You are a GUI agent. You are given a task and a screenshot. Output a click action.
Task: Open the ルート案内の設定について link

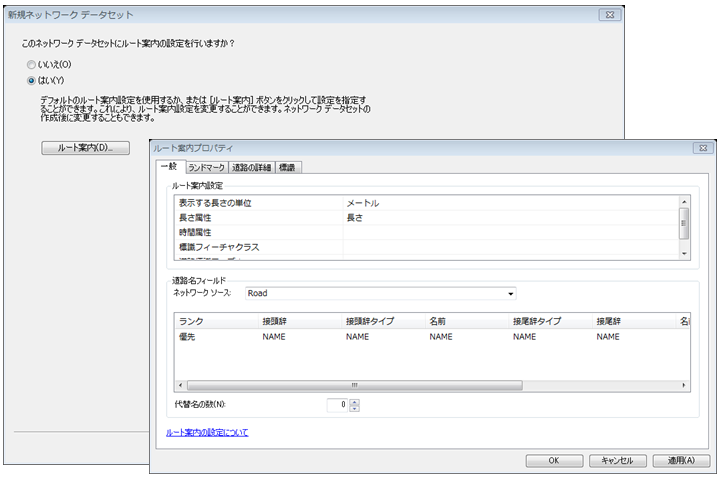206,432
